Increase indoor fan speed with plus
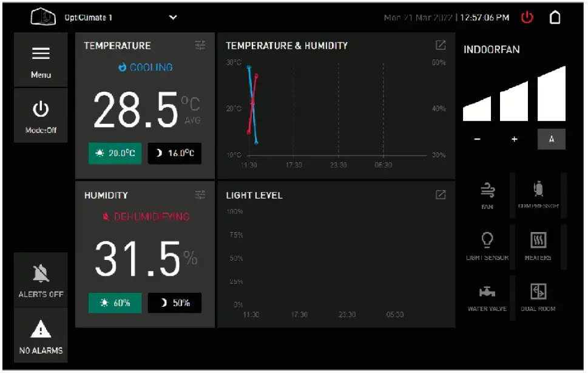588x373 pixels. [x=515, y=139]
